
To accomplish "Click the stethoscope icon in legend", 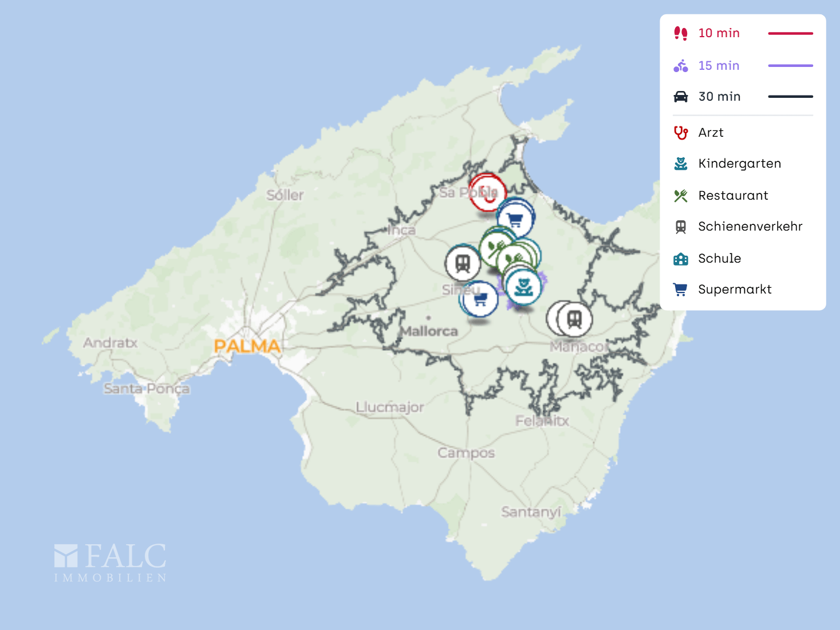I will pos(680,133).
